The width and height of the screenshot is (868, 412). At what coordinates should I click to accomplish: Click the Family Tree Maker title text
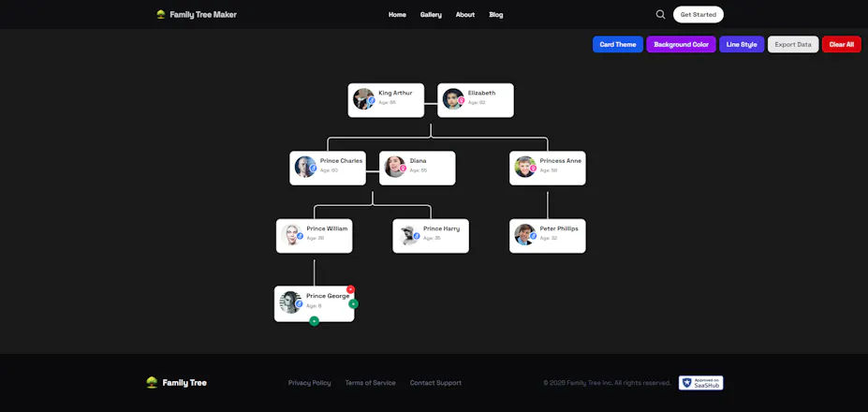click(x=203, y=14)
